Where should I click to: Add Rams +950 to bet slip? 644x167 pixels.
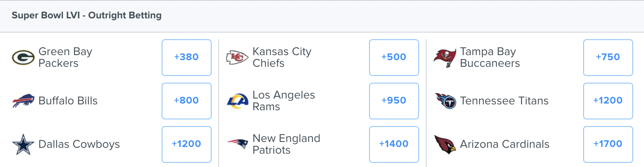pyautogui.click(x=394, y=101)
